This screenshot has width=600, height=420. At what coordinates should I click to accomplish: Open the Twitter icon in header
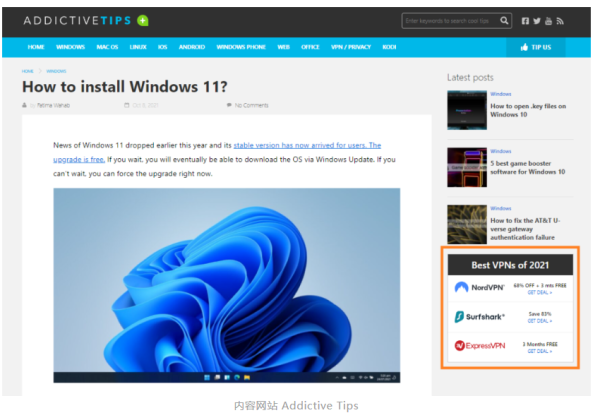tap(537, 21)
